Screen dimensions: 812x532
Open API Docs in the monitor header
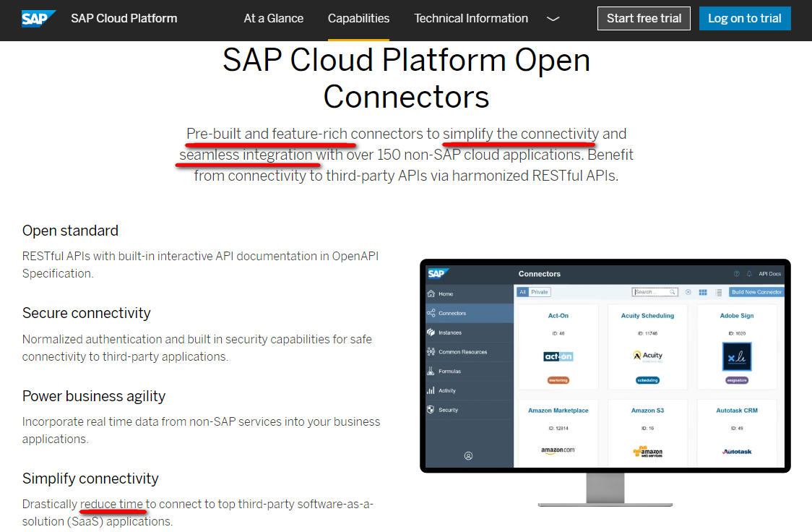coord(769,273)
